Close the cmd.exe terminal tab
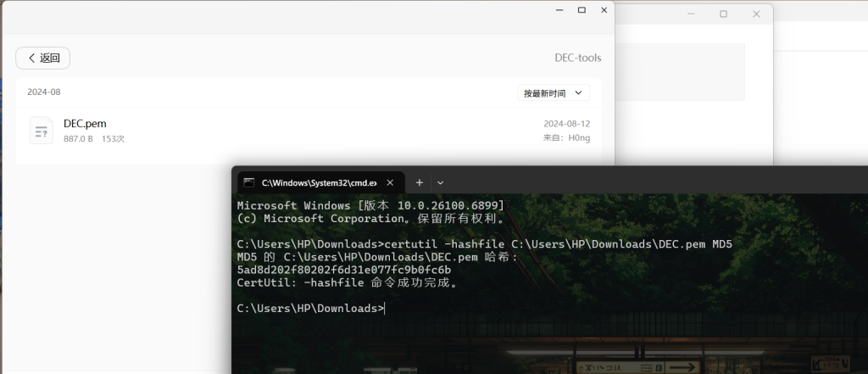 390,182
